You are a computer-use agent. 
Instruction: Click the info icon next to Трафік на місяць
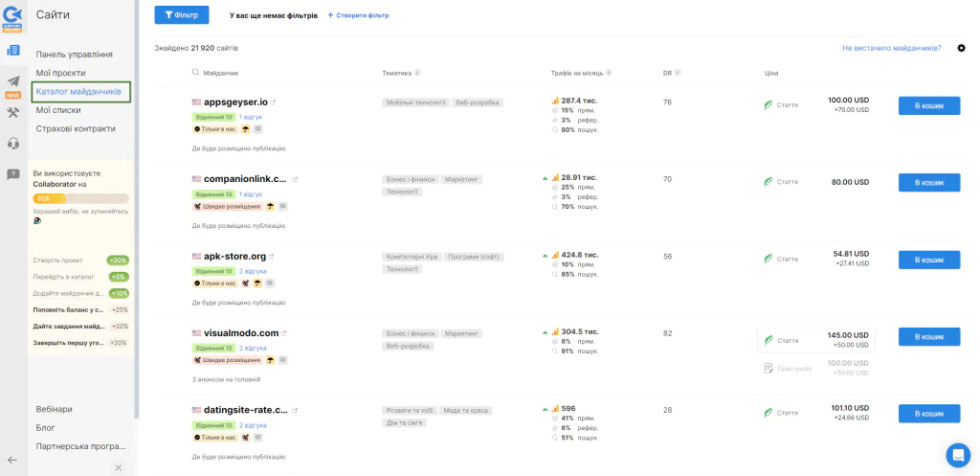[x=609, y=73]
